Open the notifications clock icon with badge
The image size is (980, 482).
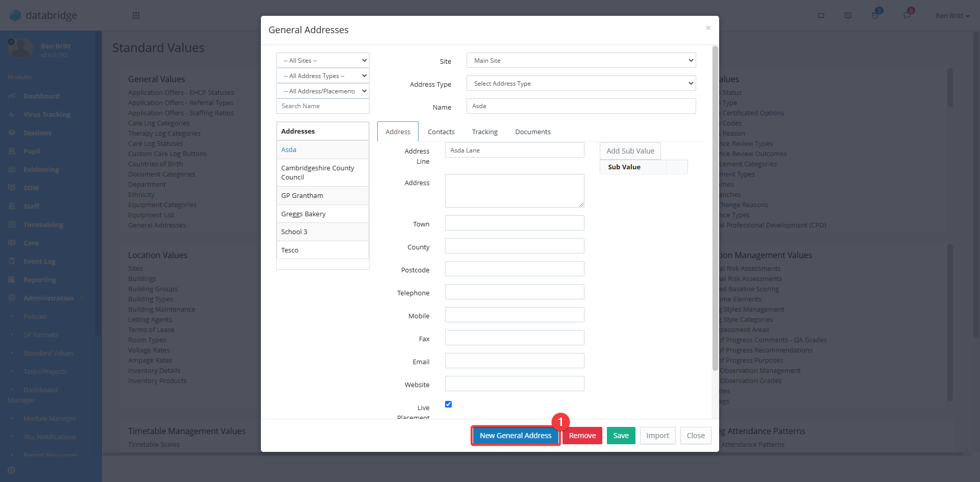(876, 15)
